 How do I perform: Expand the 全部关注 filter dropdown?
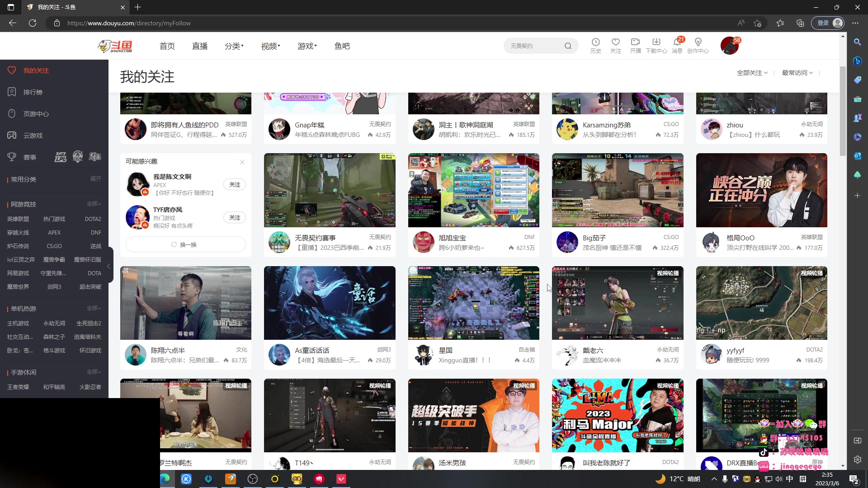click(x=752, y=73)
